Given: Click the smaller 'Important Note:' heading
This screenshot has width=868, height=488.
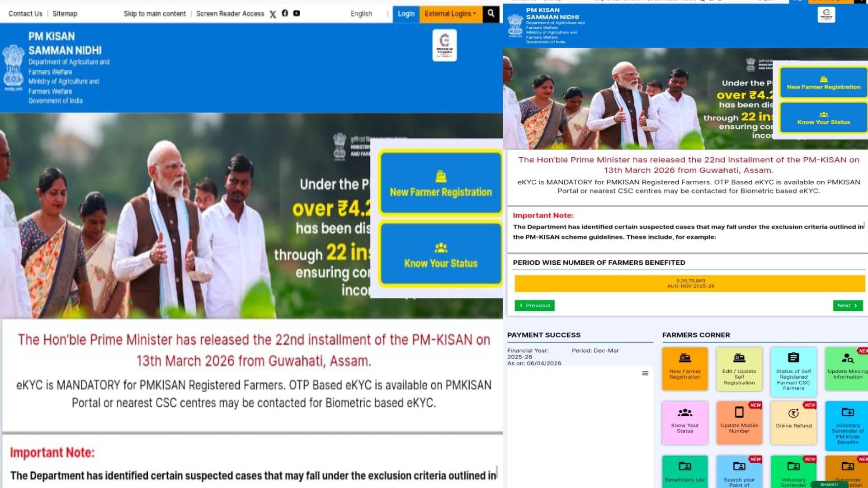Looking at the screenshot, I should (x=543, y=216).
